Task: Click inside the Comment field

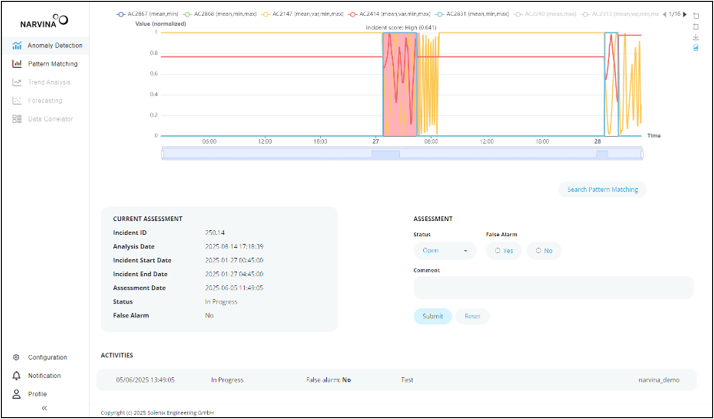Action: (553, 287)
